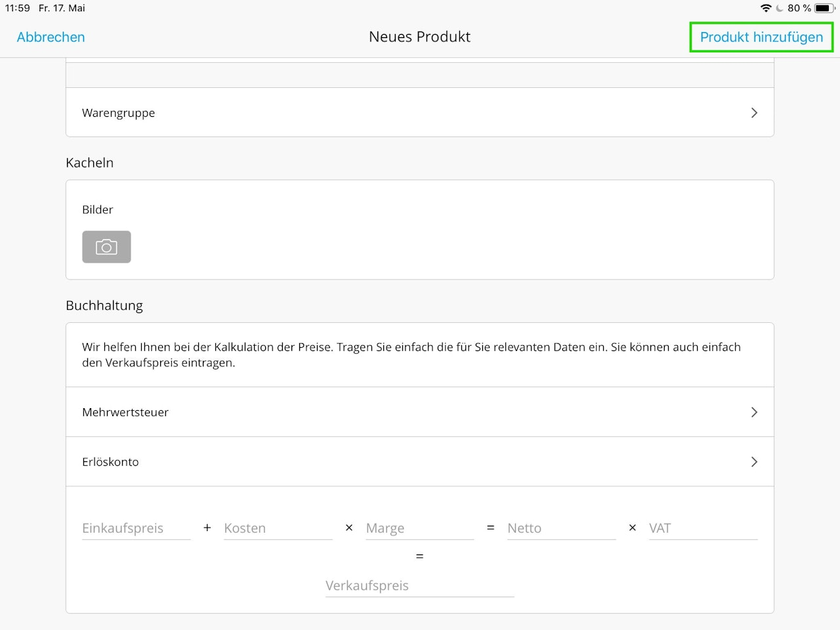The width and height of the screenshot is (840, 630).
Task: Activate the VAT input field
Action: [703, 528]
